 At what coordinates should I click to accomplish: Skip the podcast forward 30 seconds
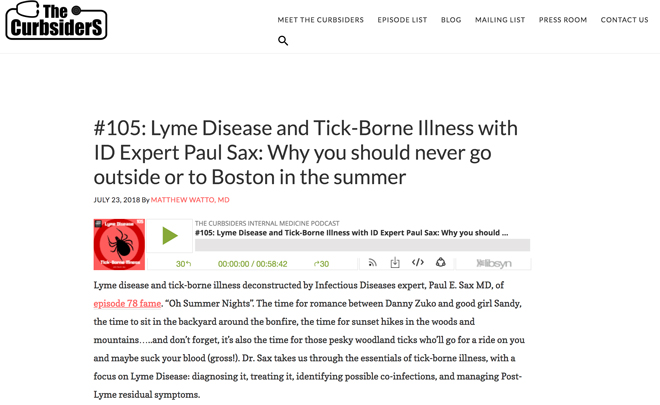point(322,264)
